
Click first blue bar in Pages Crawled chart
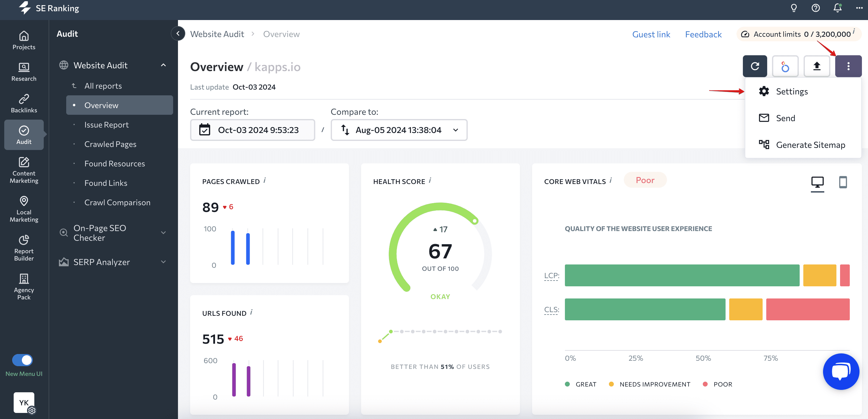(x=233, y=247)
